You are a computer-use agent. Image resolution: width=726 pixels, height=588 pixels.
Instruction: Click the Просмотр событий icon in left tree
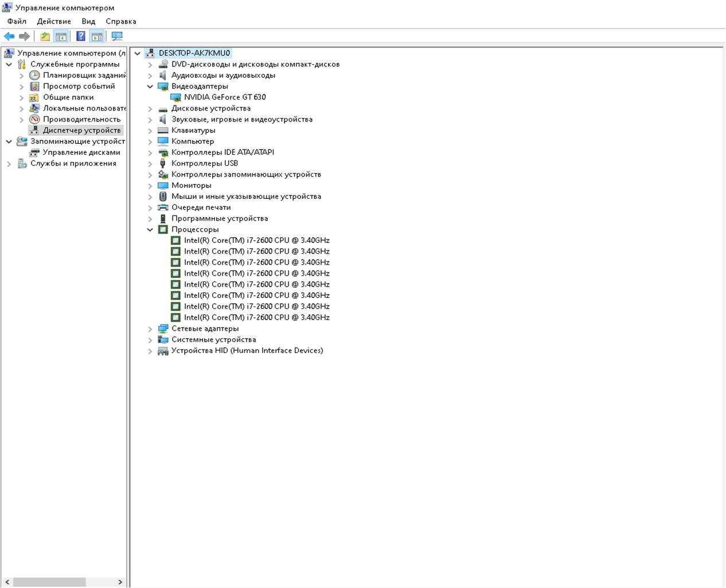[x=34, y=86]
